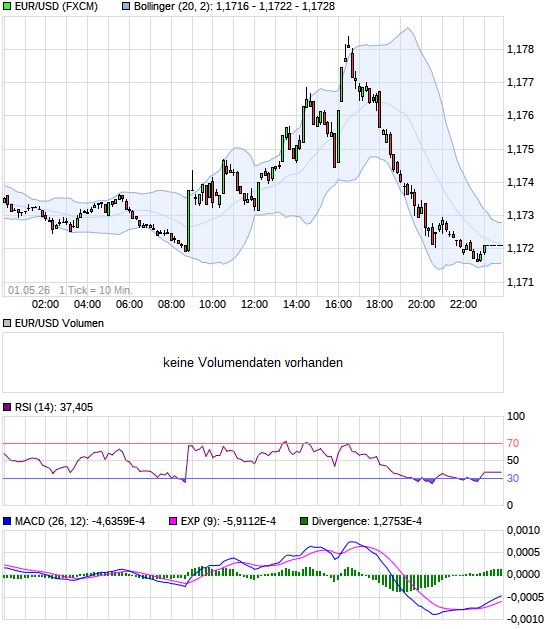Click the 1,174 price axis label
This screenshot has width=545, height=629.
[521, 182]
